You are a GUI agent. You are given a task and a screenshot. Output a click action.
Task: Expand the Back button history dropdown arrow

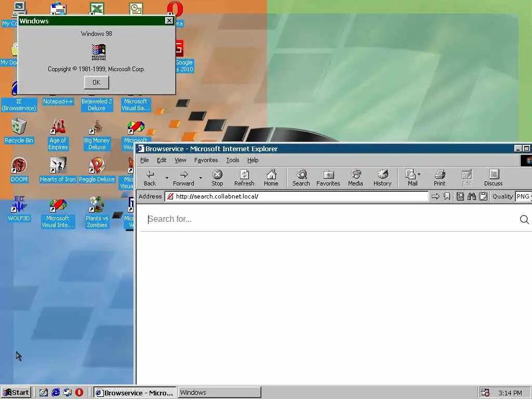(x=167, y=178)
